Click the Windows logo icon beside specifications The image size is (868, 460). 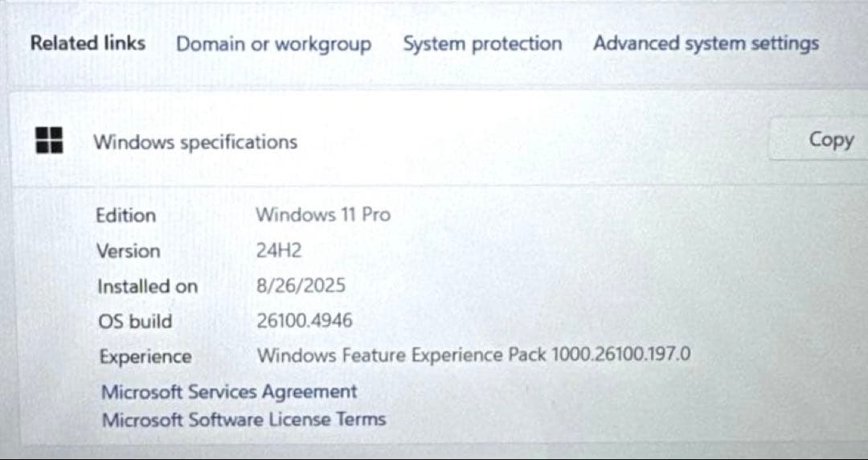pos(50,140)
